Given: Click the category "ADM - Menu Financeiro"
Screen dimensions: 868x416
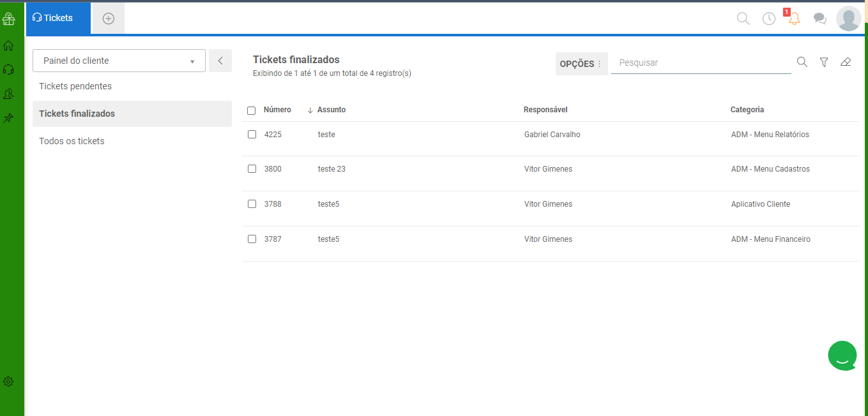Looking at the screenshot, I should pyautogui.click(x=771, y=239).
